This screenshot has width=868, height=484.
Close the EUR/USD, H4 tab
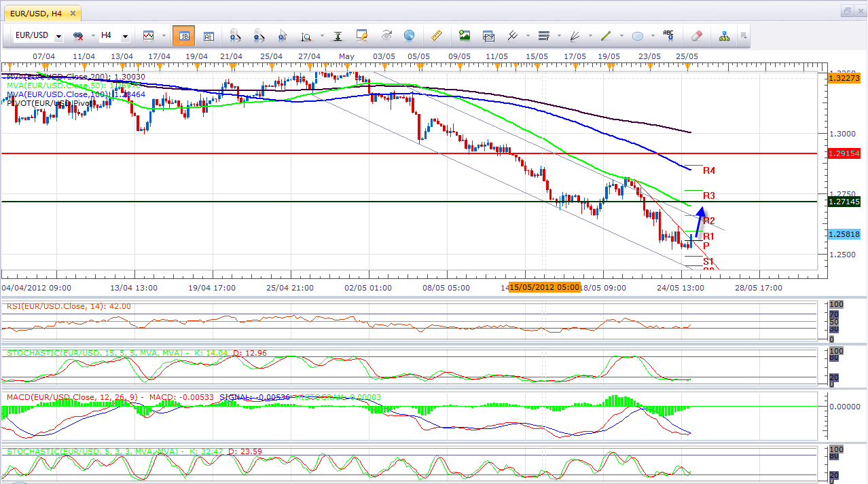(74, 13)
